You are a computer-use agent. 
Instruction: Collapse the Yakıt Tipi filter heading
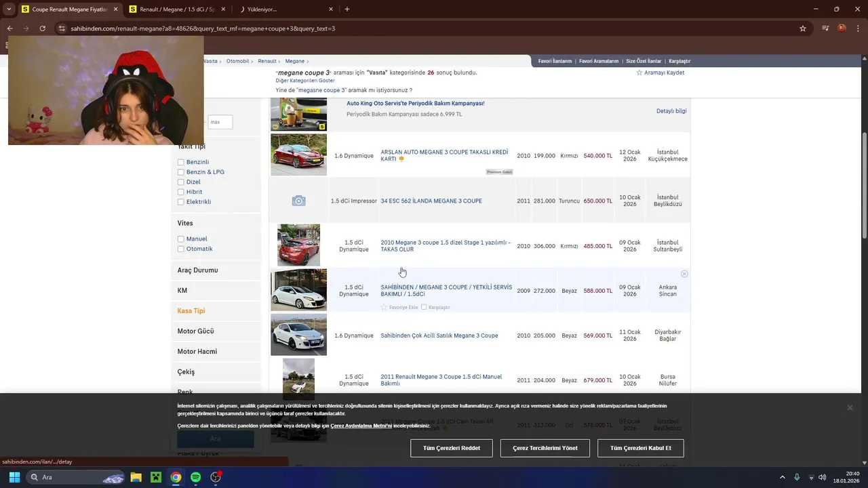[191, 146]
